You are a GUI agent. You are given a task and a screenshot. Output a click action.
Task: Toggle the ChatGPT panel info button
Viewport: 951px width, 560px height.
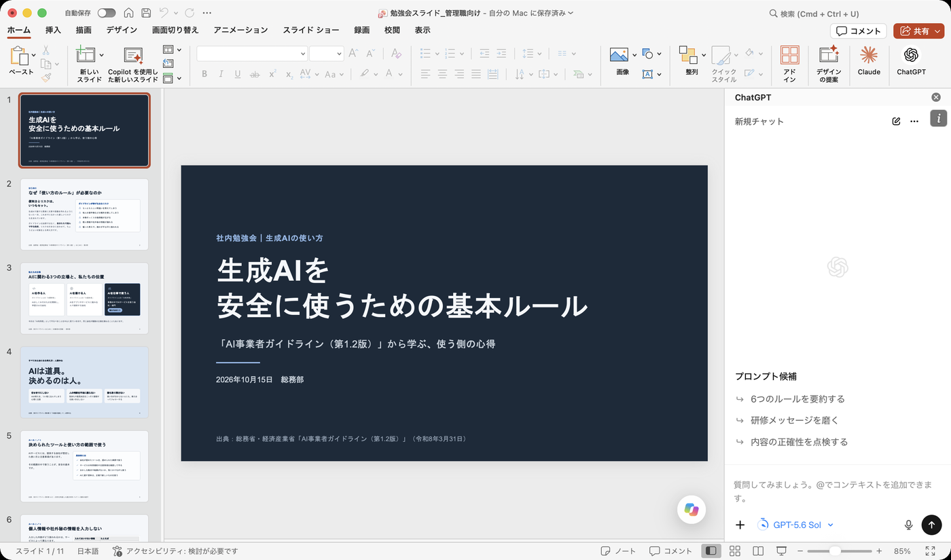tap(938, 118)
